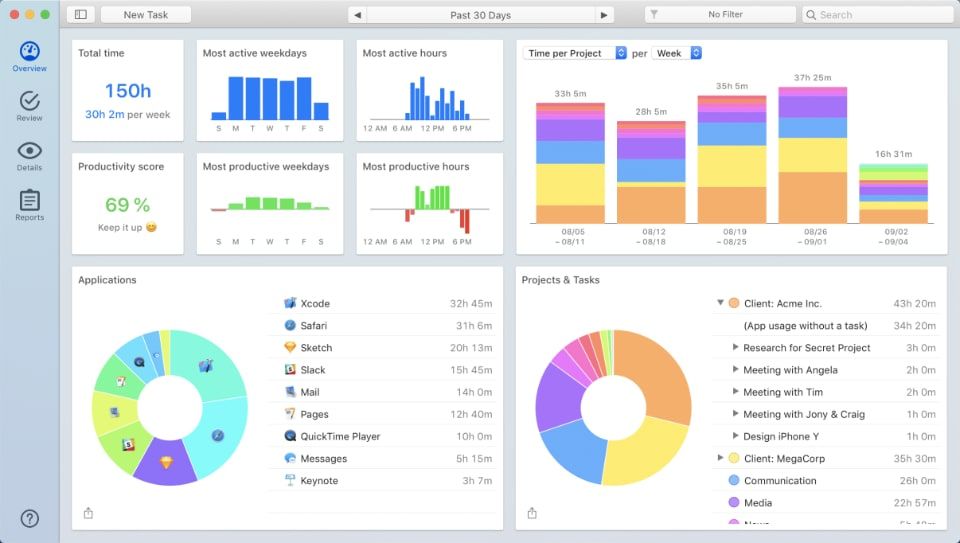
Task: Click the share icon under Projects chart
Action: point(531,513)
